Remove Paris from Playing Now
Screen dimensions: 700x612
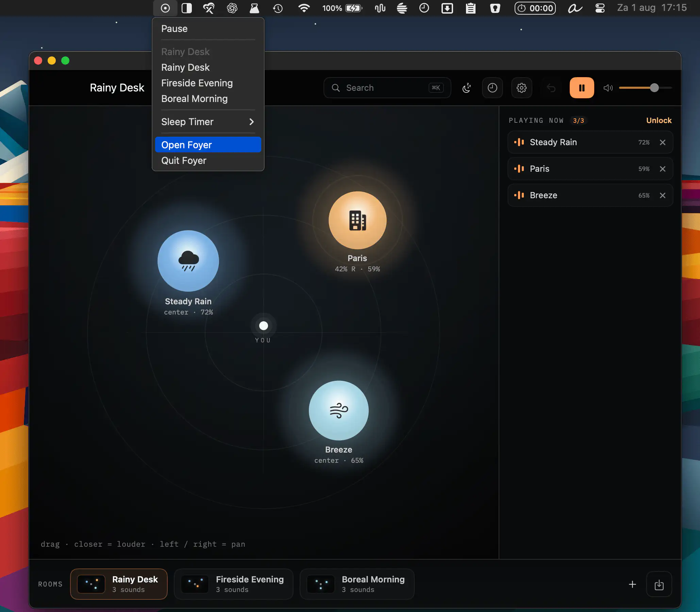[663, 169]
